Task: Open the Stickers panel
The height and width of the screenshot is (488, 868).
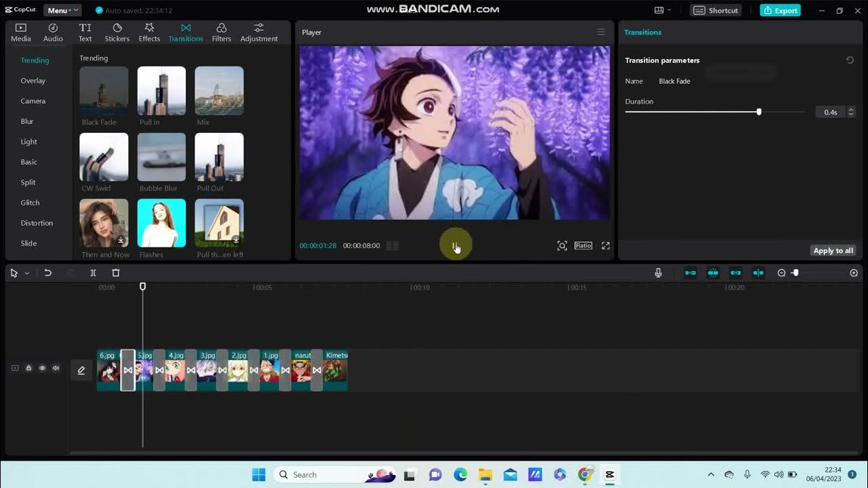Action: coord(117,32)
